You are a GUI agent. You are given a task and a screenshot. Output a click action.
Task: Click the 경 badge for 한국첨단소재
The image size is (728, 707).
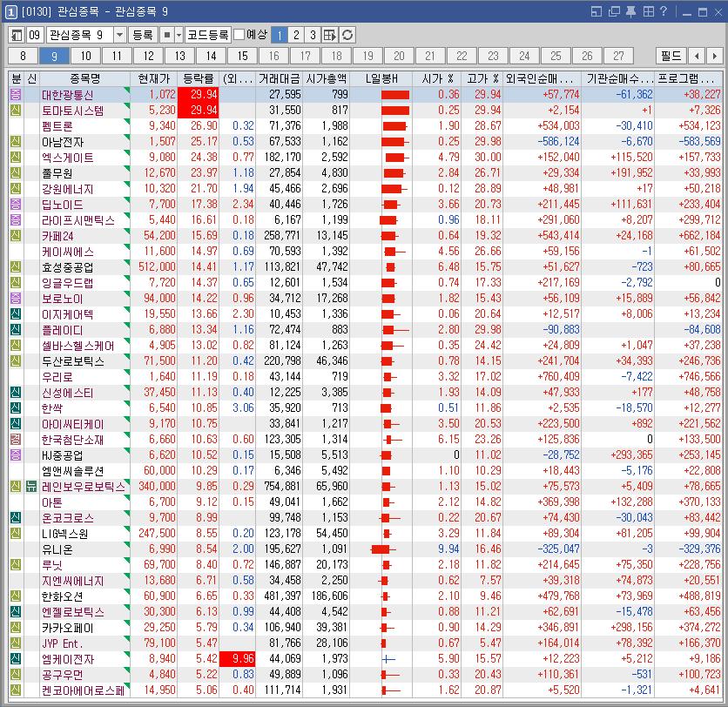coord(16,439)
